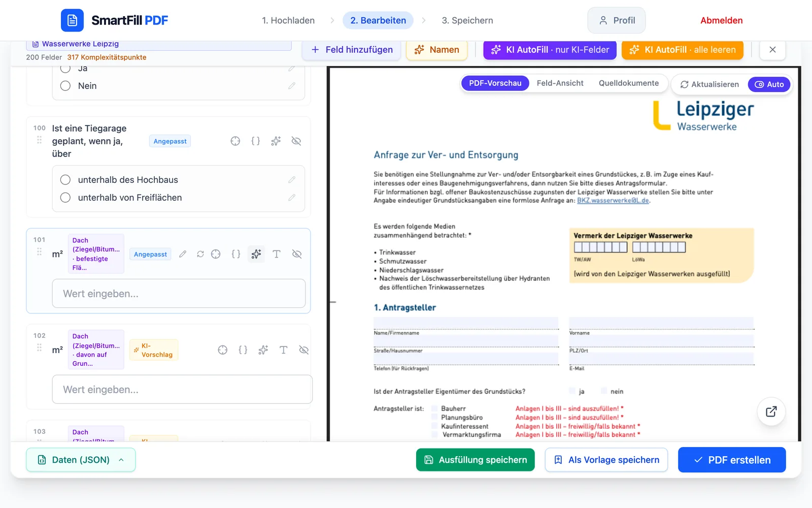Edit the 'Nein' option pencil icon
This screenshot has width=812, height=508.
(292, 86)
